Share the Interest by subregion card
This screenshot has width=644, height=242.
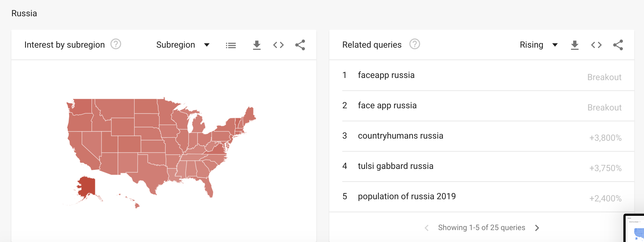pos(300,45)
